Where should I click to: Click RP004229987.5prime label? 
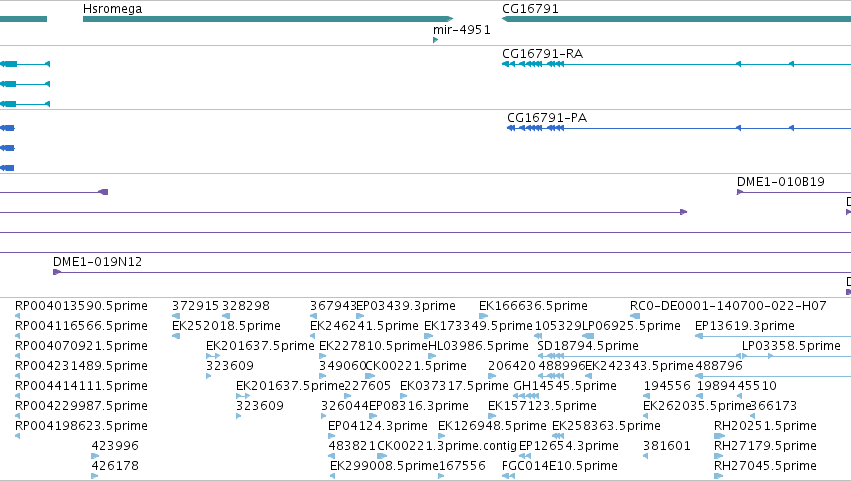point(81,406)
